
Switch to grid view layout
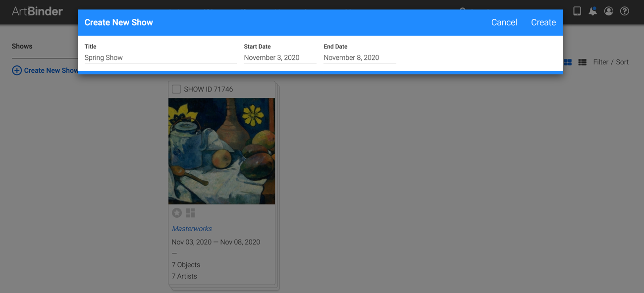[x=568, y=62]
